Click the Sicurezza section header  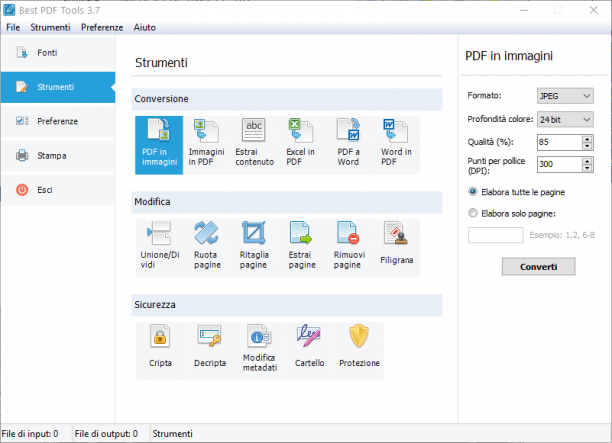[x=286, y=305]
